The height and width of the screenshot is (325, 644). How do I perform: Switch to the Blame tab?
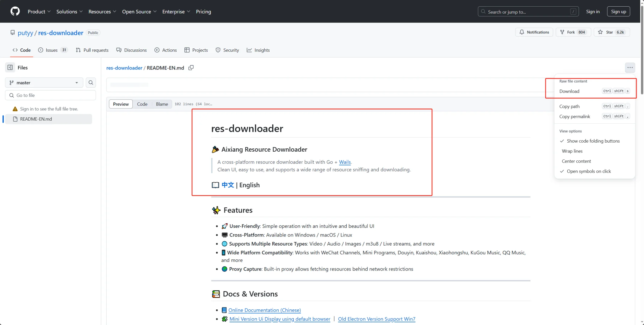pyautogui.click(x=162, y=104)
